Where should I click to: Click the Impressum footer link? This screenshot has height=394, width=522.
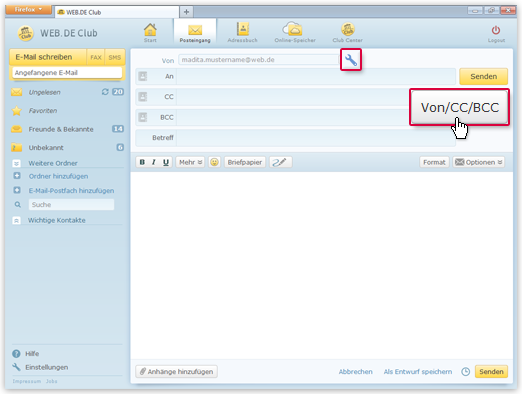click(27, 381)
